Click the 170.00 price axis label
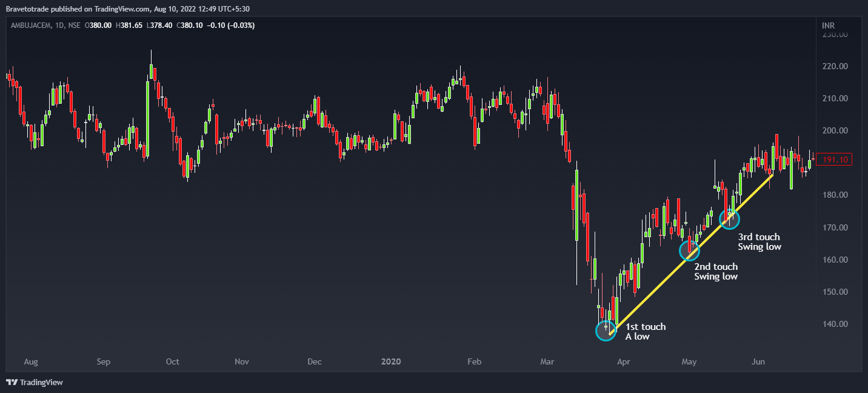Screen dimensions: 868x393 835,227
